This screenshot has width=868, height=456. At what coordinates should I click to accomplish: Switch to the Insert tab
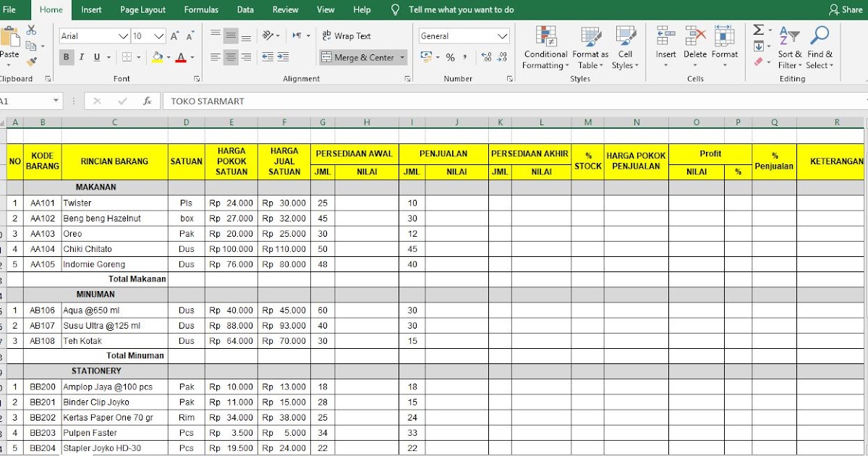[91, 9]
